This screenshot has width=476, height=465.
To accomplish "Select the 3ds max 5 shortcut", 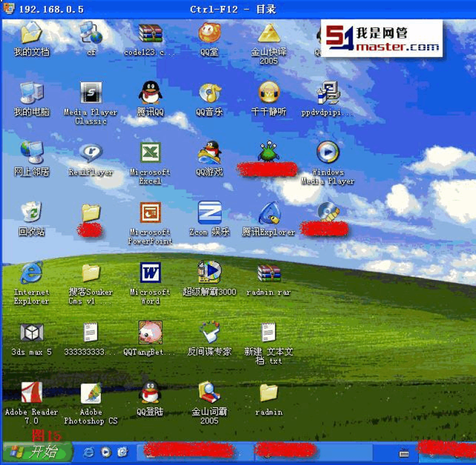I will tap(31, 334).
